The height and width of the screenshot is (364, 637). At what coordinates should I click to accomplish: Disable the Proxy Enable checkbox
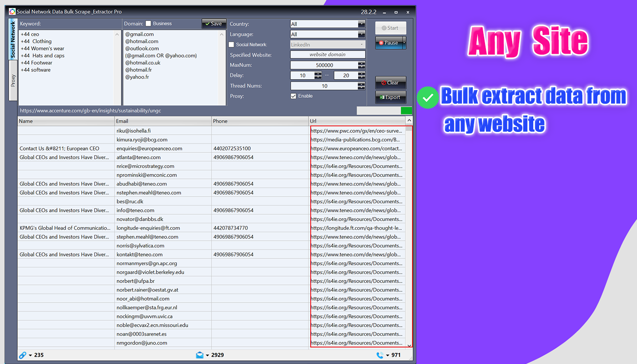coord(293,96)
